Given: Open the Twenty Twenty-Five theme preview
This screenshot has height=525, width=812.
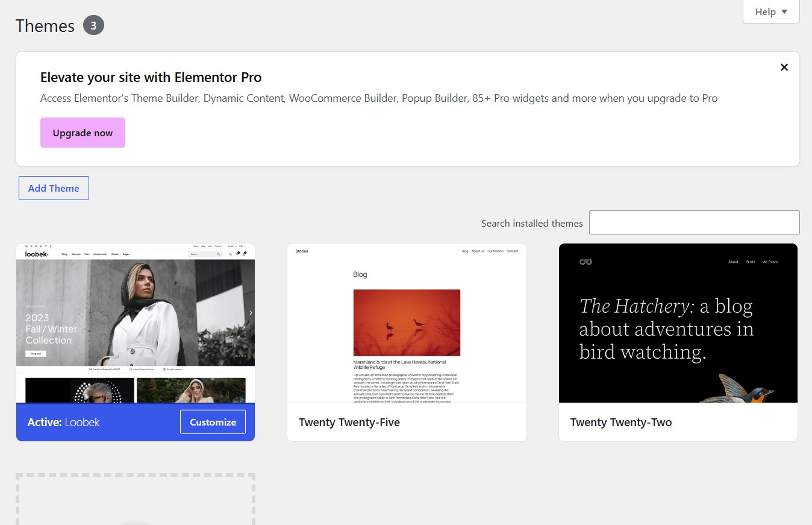Looking at the screenshot, I should [407, 323].
